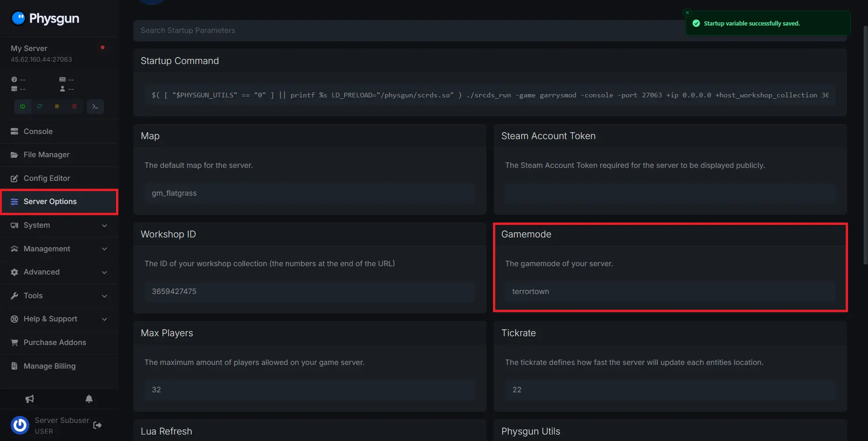Viewport: 868px width, 441px height.
Task: Dismiss the startup variable saved notification
Action: pyautogui.click(x=687, y=13)
